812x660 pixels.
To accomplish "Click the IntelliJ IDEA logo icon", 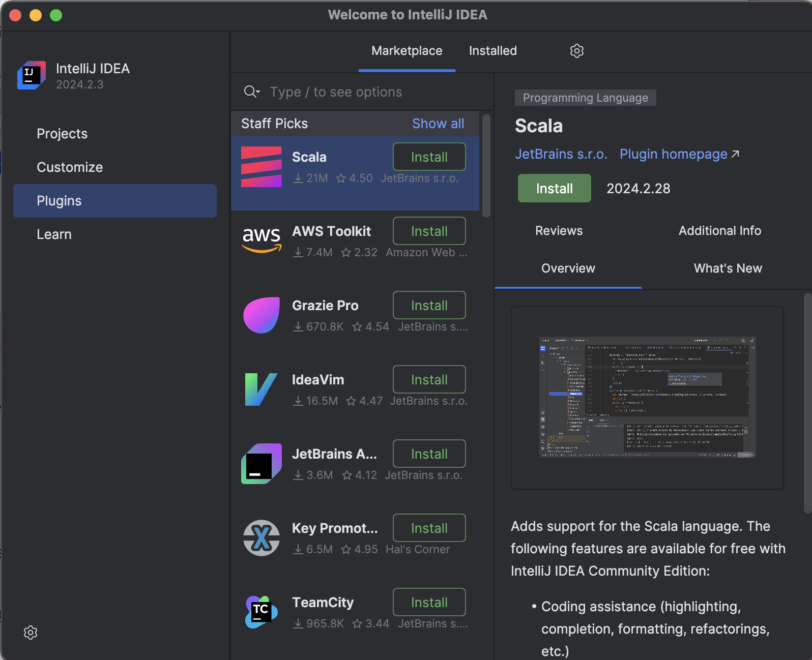I will tap(32, 75).
